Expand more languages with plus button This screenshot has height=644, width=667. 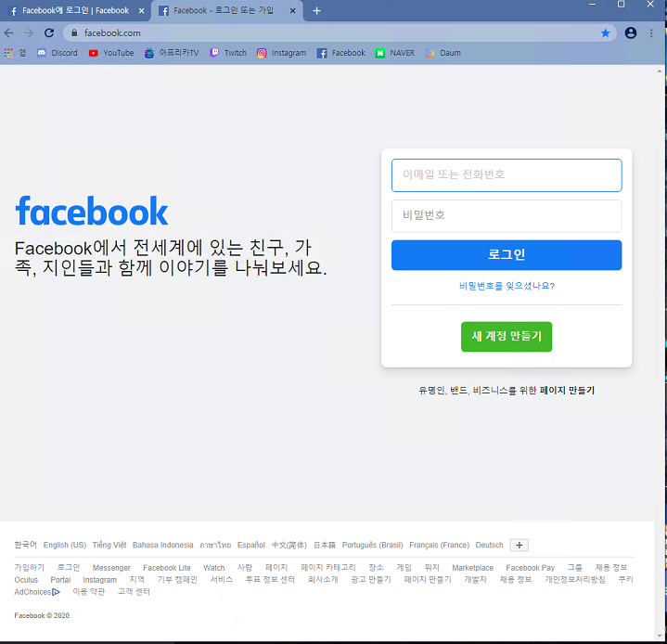(x=519, y=546)
